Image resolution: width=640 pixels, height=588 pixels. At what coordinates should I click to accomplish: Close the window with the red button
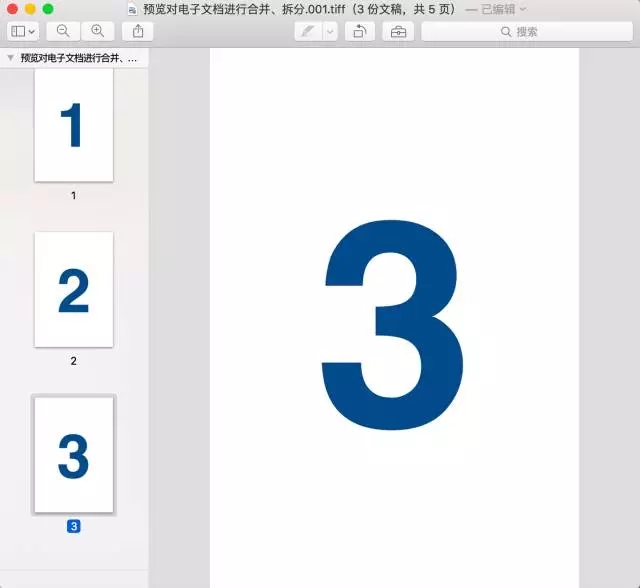pyautogui.click(x=12, y=9)
